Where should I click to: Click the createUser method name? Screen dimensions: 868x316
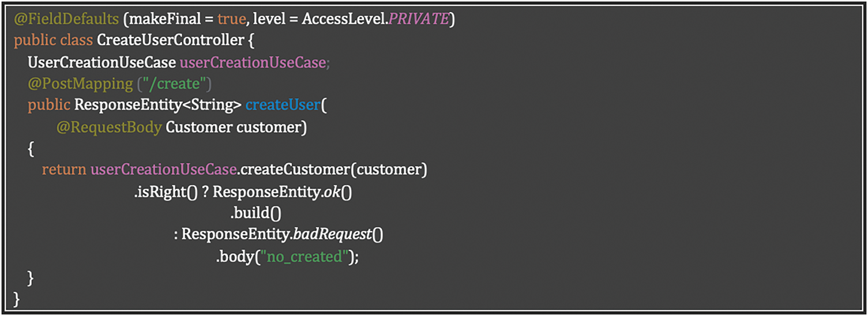283,106
